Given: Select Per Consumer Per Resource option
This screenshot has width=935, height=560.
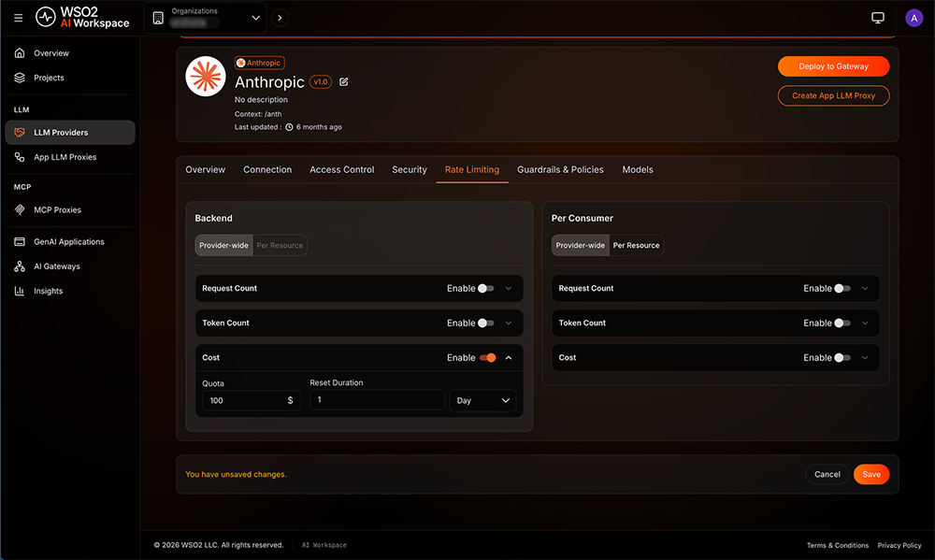Looking at the screenshot, I should (636, 245).
